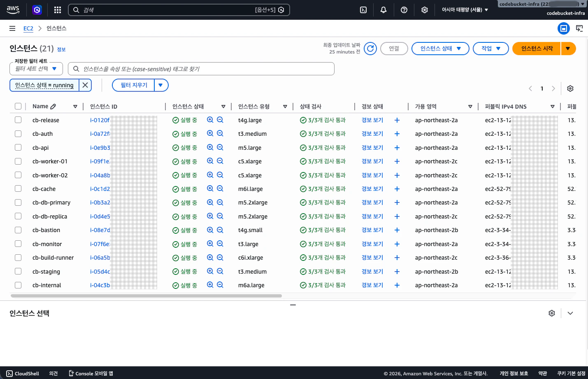
Task: Open the 작업 actions dropdown
Action: tap(491, 49)
